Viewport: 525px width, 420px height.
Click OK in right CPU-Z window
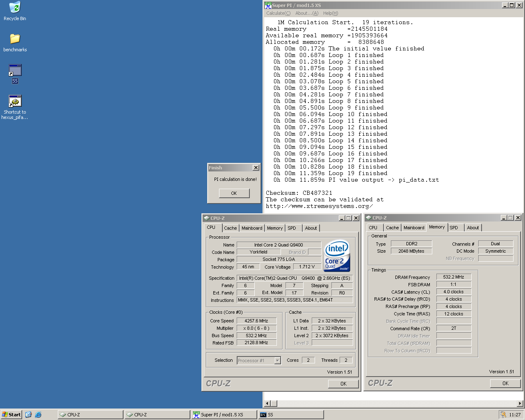tap(505, 383)
